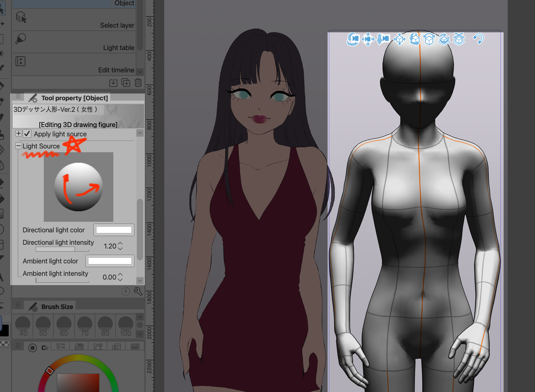Select the free-rotate 3D object manipulator icon
This screenshot has height=392, width=535.
(x=415, y=39)
